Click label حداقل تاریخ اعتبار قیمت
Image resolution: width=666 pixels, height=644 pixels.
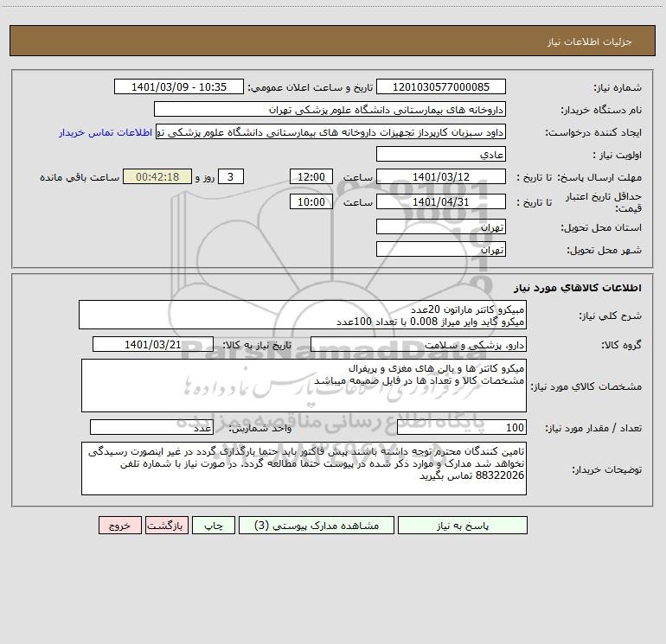pos(604,202)
